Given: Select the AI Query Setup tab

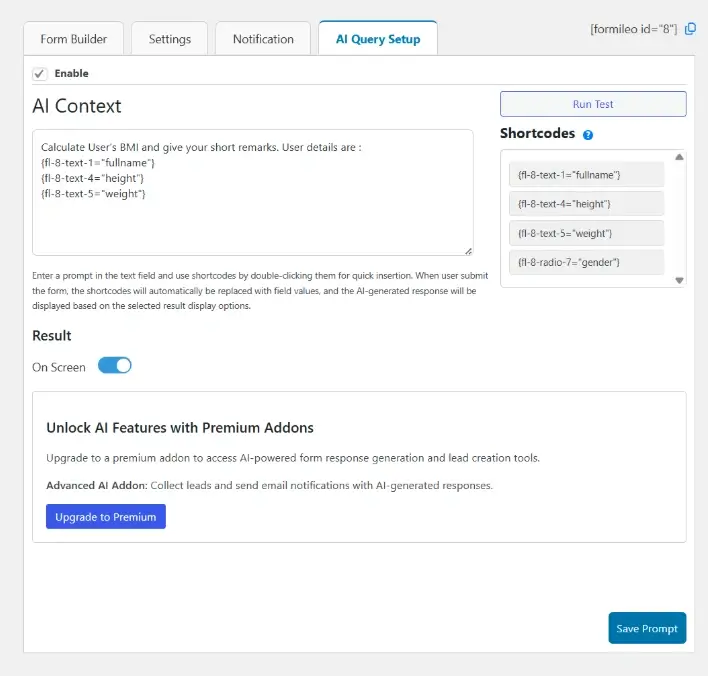Looking at the screenshot, I should tap(378, 39).
